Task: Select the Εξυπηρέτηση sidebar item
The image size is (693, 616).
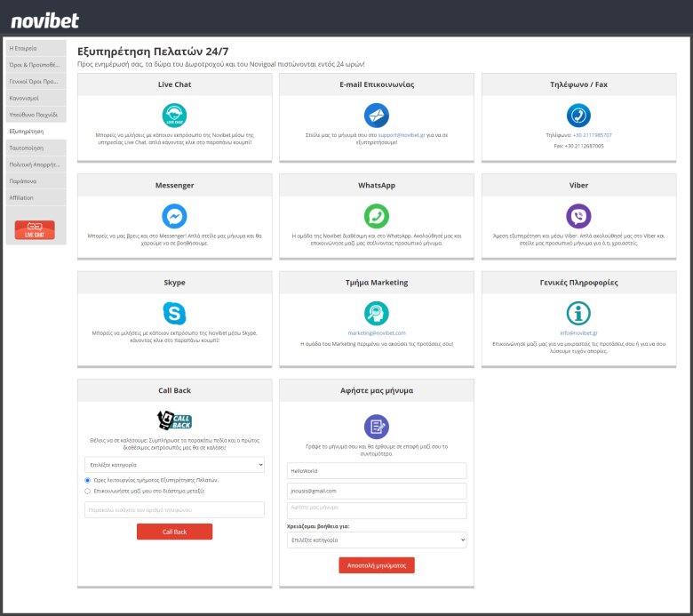Action: pyautogui.click(x=36, y=132)
